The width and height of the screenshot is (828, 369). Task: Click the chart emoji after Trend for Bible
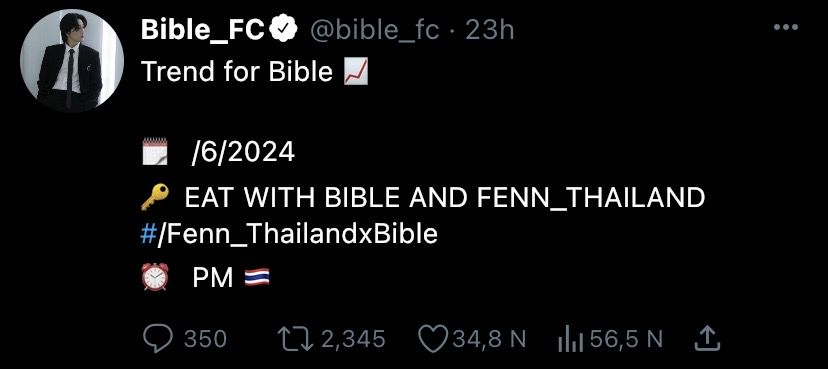[x=355, y=72]
